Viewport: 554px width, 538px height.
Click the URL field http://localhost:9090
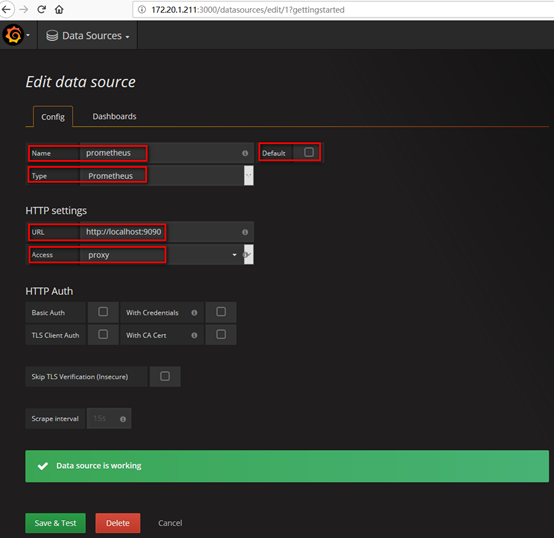click(166, 232)
